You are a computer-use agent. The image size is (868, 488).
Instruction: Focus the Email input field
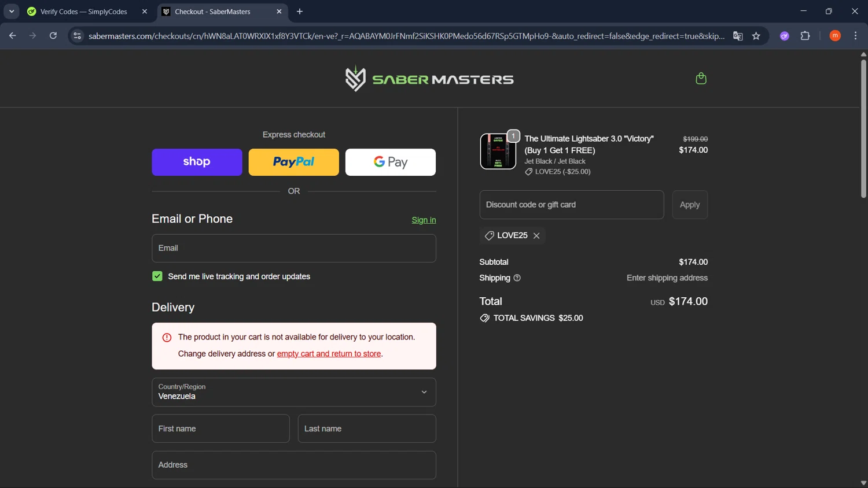pyautogui.click(x=294, y=248)
